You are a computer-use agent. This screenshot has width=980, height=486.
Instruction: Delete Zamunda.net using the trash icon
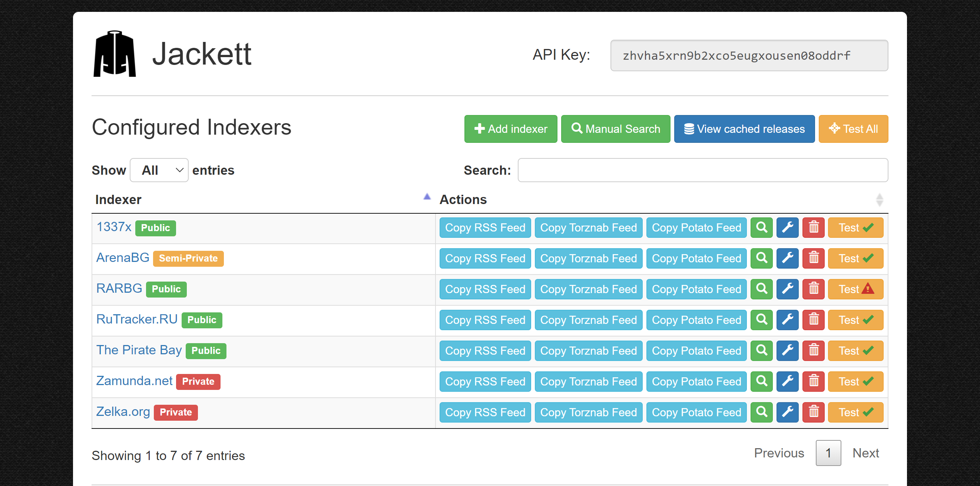tap(813, 382)
